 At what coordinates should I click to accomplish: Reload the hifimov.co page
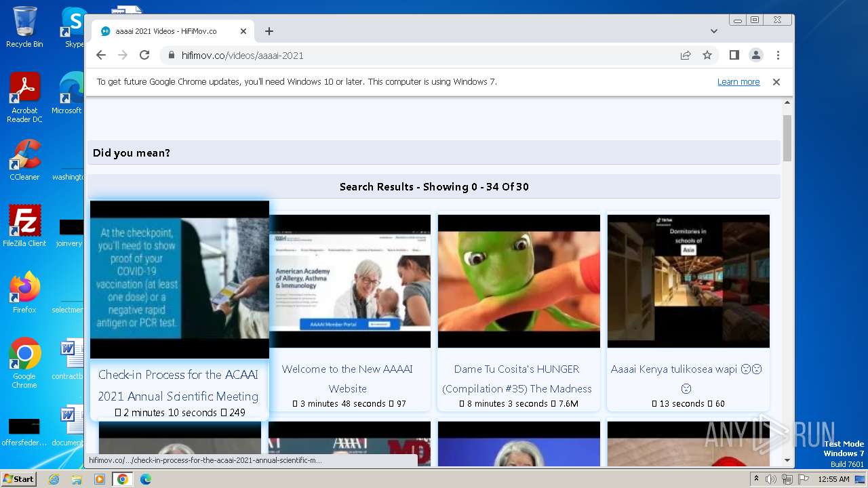click(144, 56)
